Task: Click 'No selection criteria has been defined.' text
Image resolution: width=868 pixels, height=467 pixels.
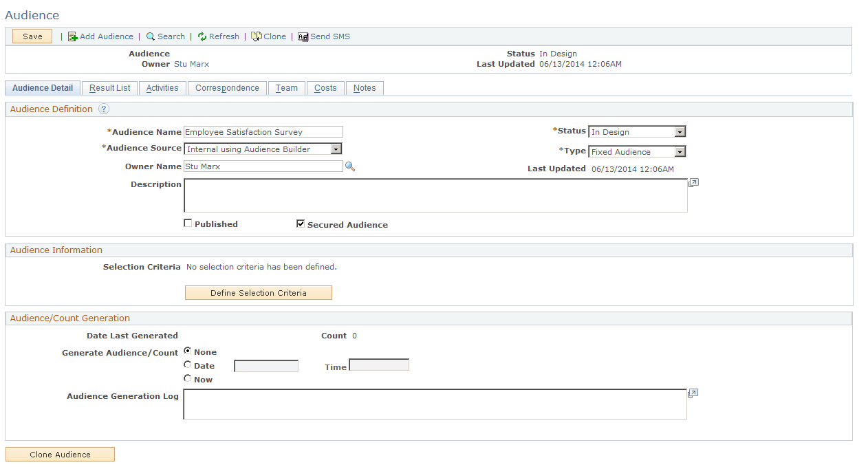Action: pyautogui.click(x=261, y=267)
